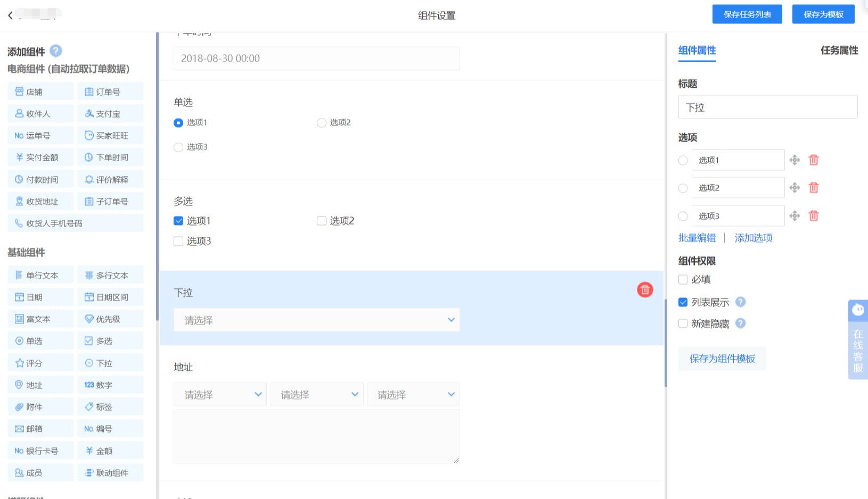Click the help icon next to 添加组件
Viewport: 868px width, 499px height.
[x=56, y=51]
